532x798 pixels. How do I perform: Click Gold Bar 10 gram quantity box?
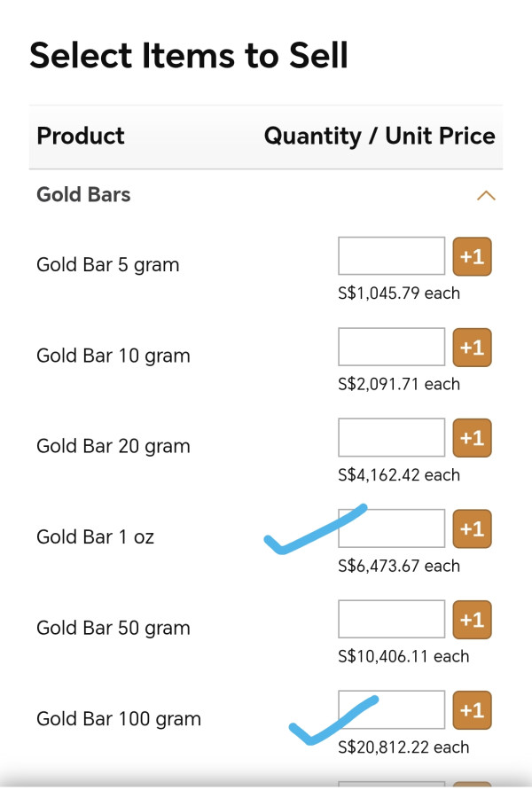391,348
